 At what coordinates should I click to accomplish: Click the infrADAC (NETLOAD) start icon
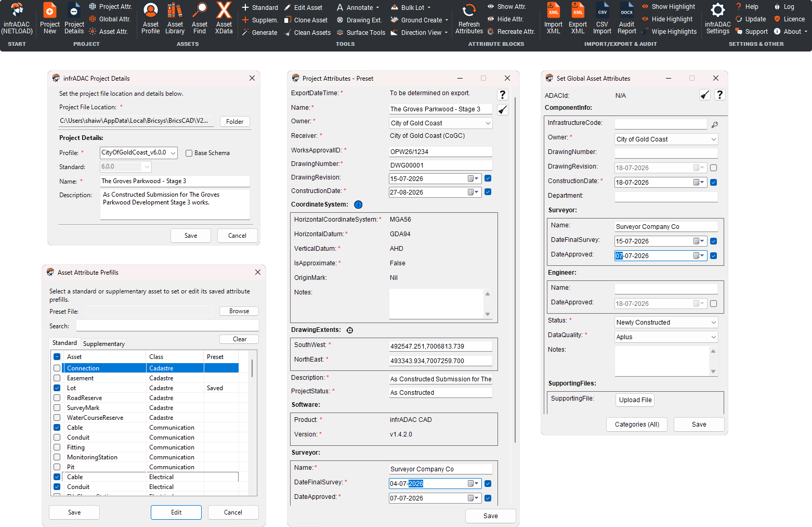point(17,18)
